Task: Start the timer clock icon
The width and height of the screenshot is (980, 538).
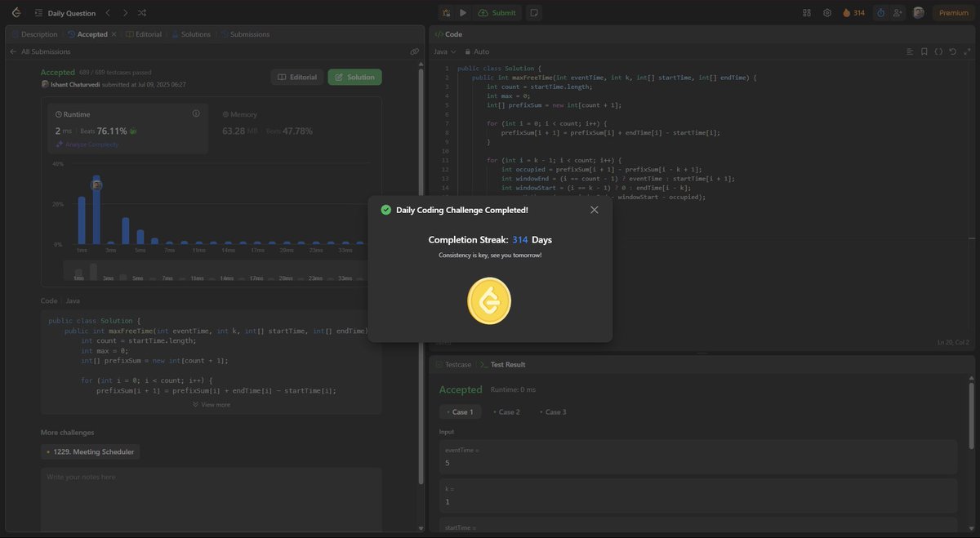Action: pos(880,13)
